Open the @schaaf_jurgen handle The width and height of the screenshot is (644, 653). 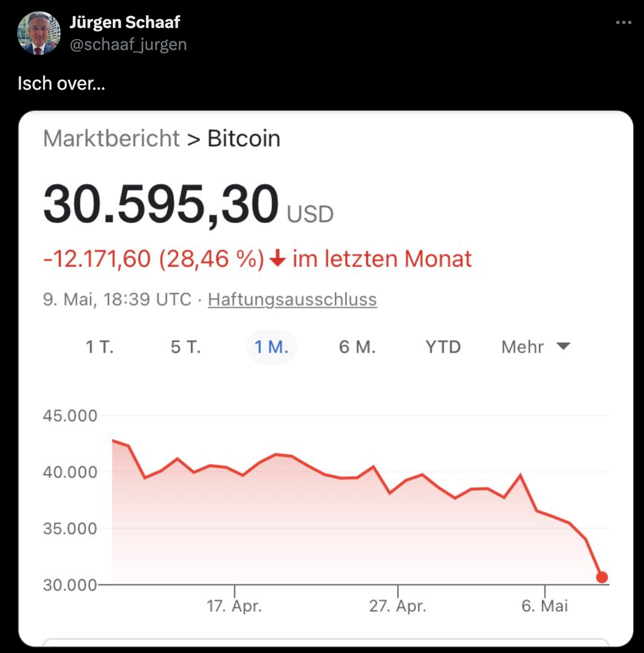128,44
